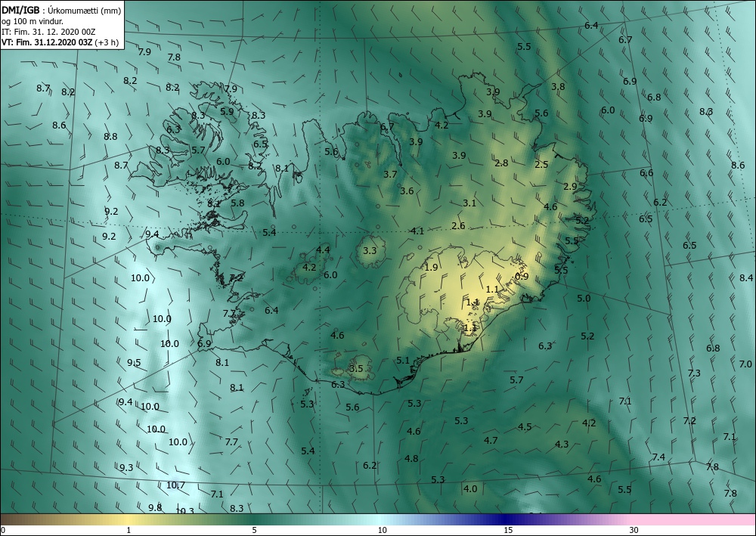
Task: Click the '5' label on color scale
Action: tap(254, 530)
